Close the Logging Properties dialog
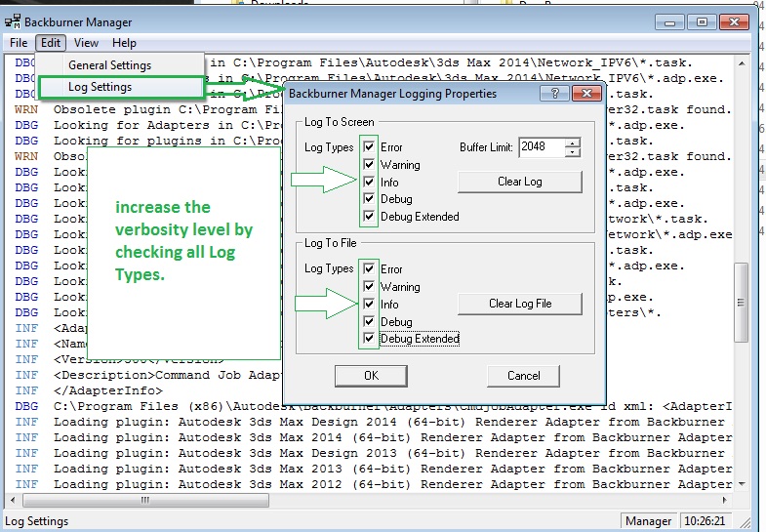This screenshot has height=532, width=766. [x=586, y=94]
